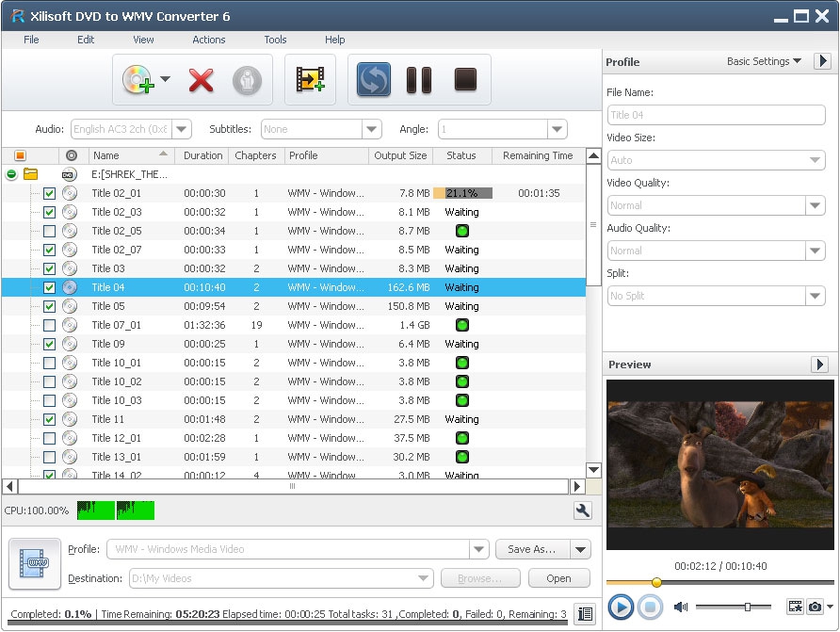Open the Tools menu
This screenshot has width=840, height=632.
[275, 40]
